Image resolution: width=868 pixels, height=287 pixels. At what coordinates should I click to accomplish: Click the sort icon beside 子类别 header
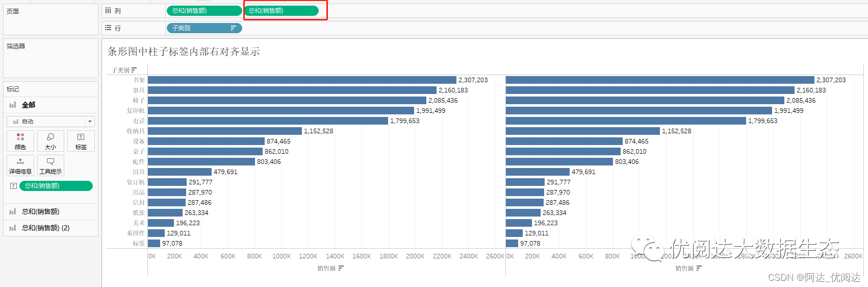(x=134, y=70)
